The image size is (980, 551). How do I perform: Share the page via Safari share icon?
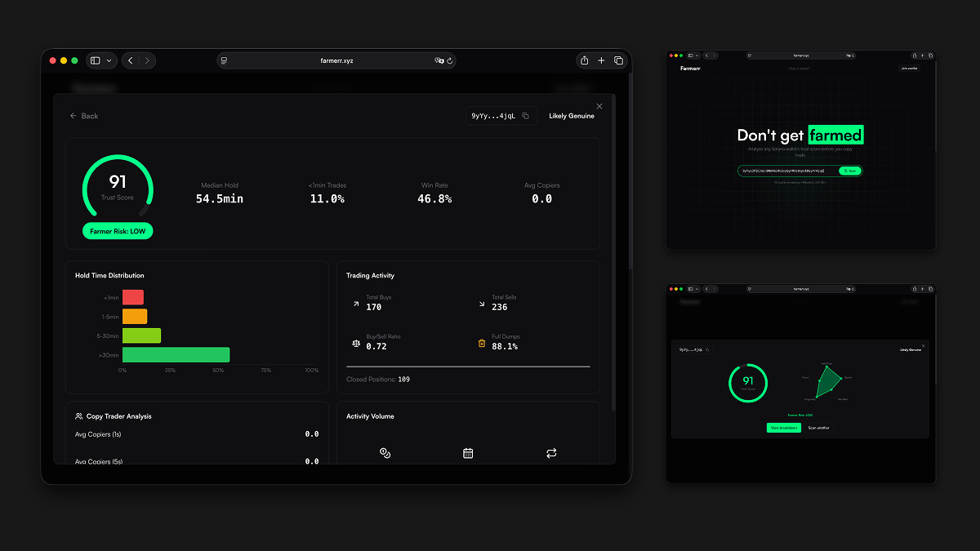click(x=583, y=60)
